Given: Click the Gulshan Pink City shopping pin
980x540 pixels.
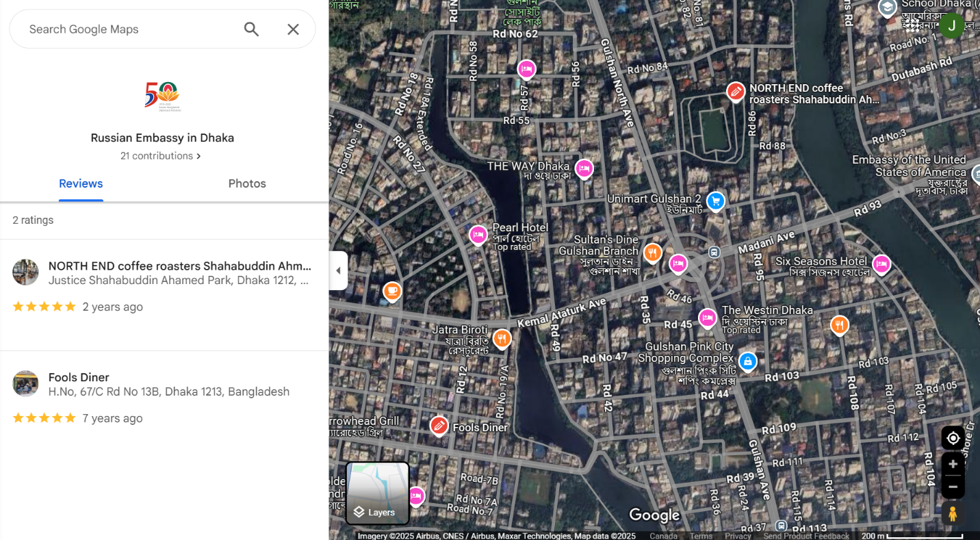Looking at the screenshot, I should pyautogui.click(x=748, y=361).
